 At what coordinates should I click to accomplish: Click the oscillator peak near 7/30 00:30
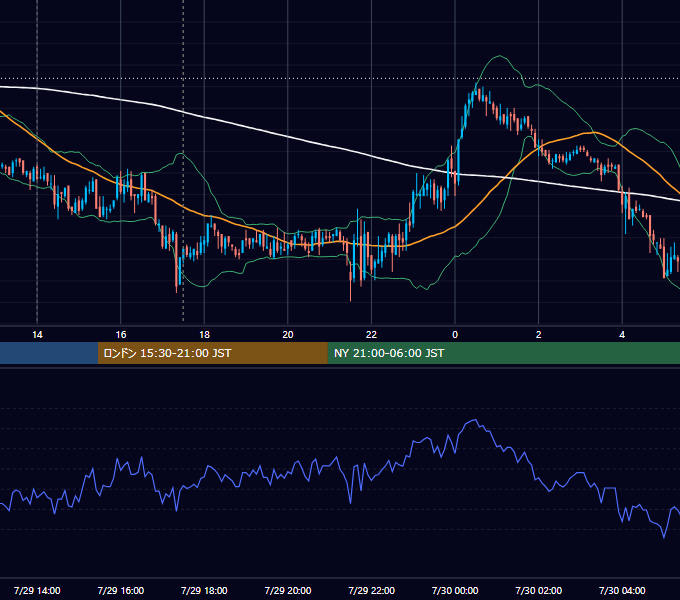475,420
